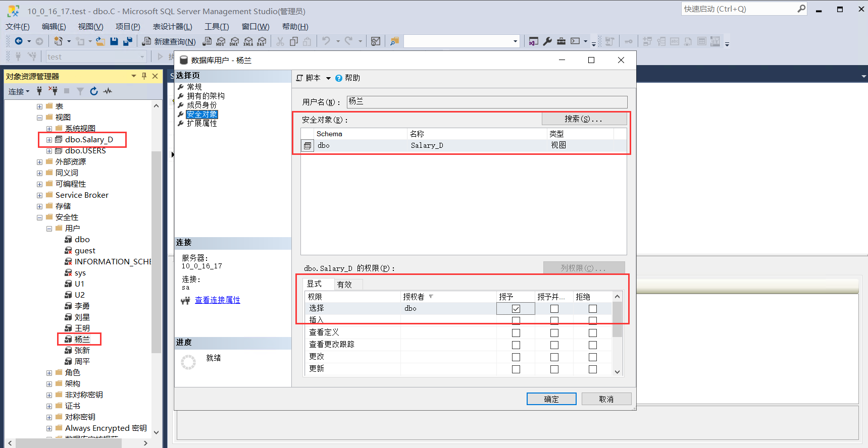The height and width of the screenshot is (448, 868).
Task: Click the save disk icon
Action: [114, 41]
